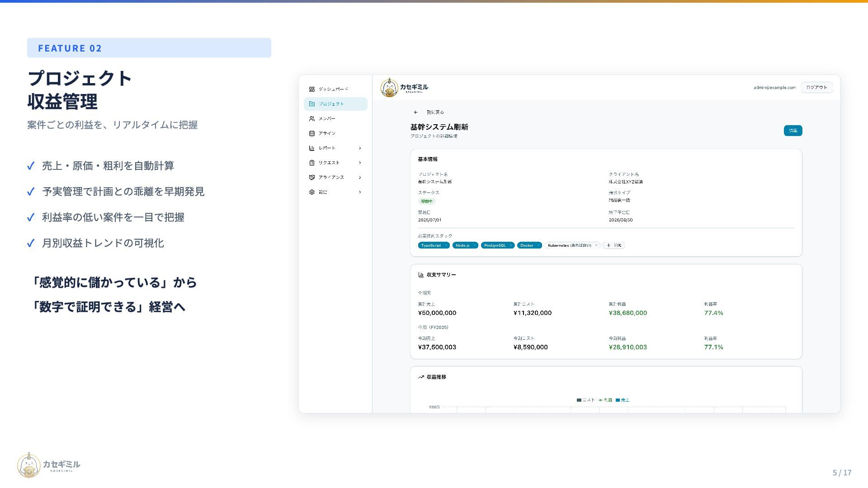Click the アライアンス handshake icon

(311, 178)
